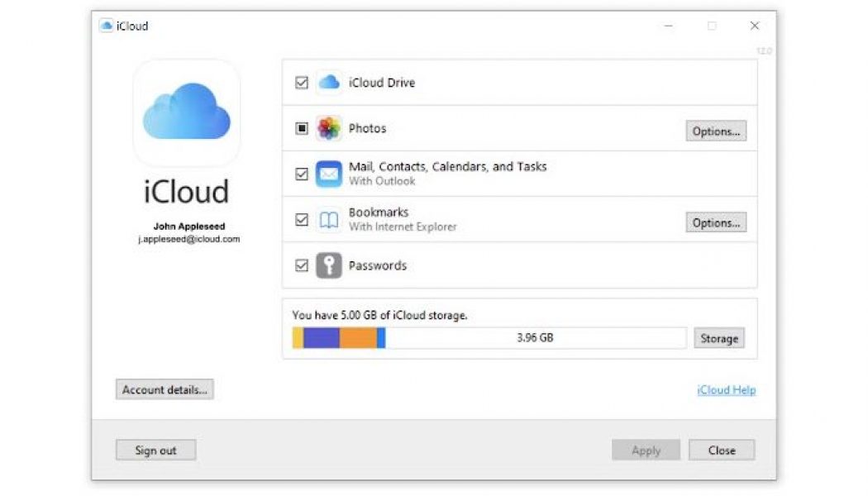Screen dimensions: 868x496
Task: Open Account details
Action: pos(164,389)
